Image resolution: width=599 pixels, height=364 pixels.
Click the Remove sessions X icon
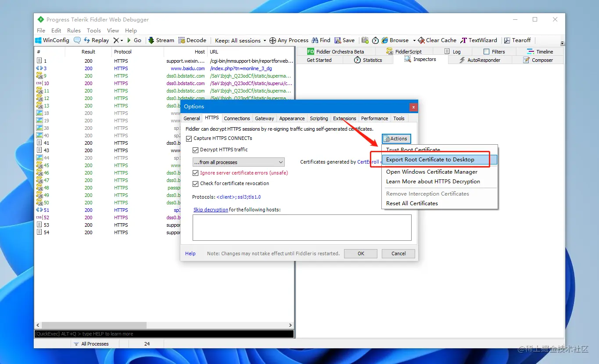point(116,40)
